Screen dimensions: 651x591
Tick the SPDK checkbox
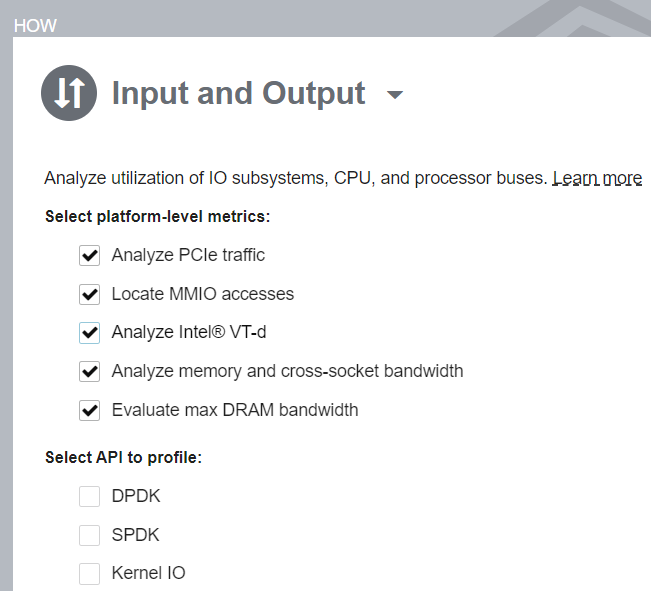point(90,535)
